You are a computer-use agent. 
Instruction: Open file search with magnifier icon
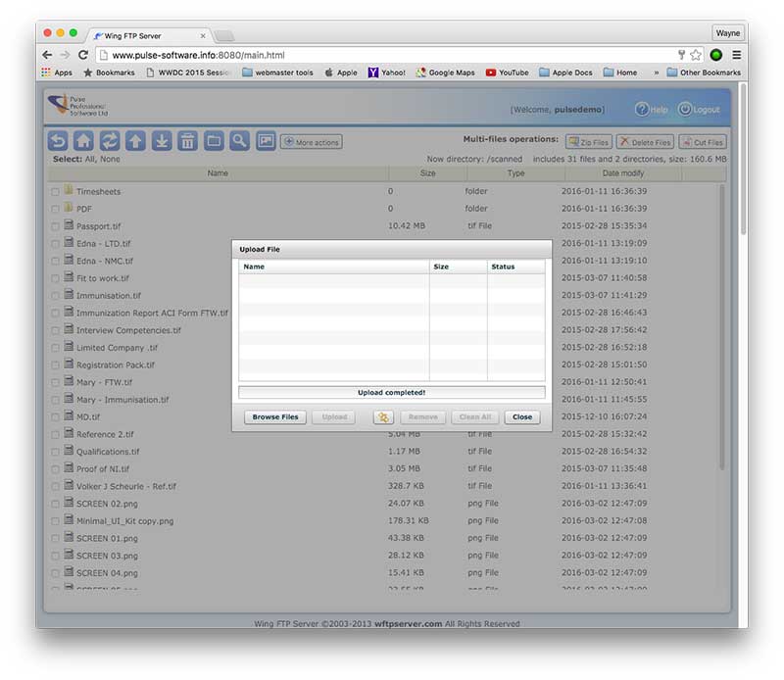click(x=239, y=141)
